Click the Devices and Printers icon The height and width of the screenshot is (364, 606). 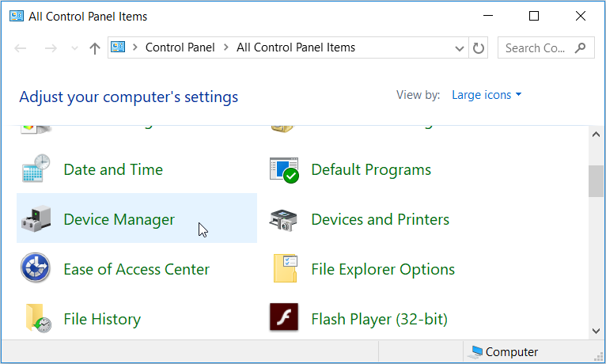point(283,220)
